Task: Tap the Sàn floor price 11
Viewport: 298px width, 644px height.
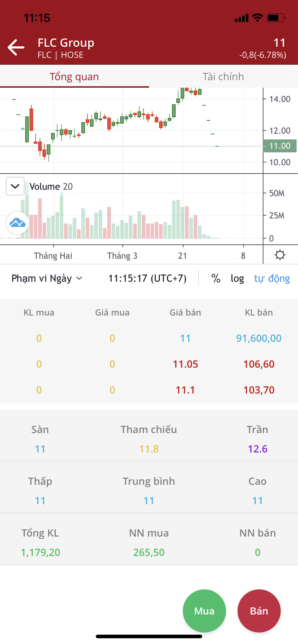Action: (40, 449)
